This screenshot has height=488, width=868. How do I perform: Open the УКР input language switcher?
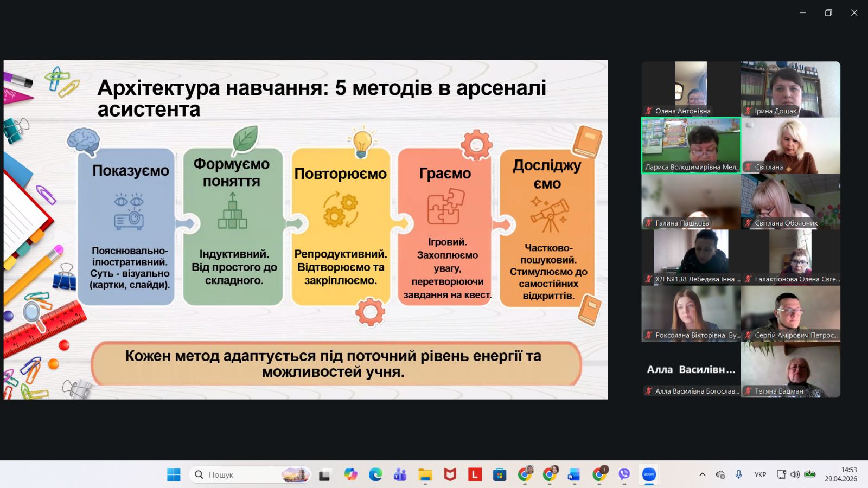(x=760, y=474)
